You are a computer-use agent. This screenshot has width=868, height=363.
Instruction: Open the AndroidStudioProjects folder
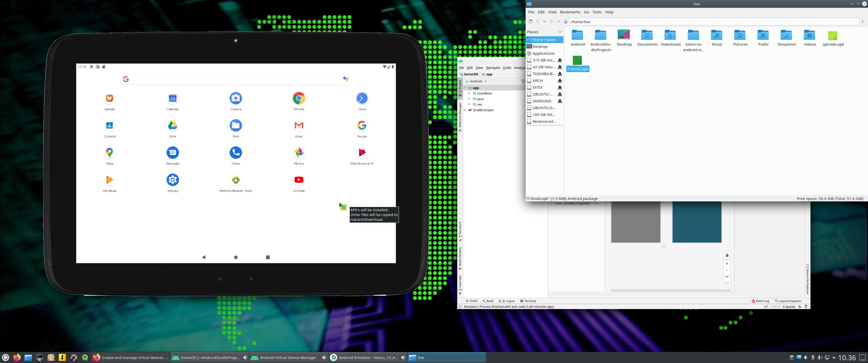point(601,41)
